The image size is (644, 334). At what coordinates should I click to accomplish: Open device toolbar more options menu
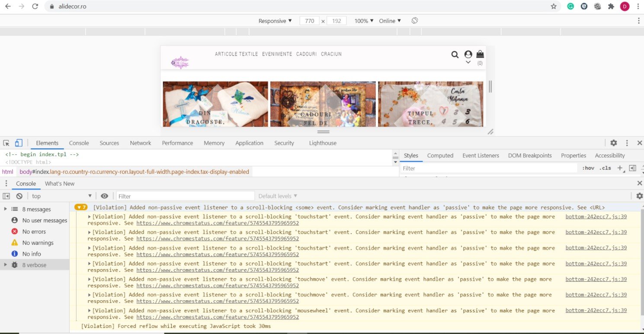[639, 21]
